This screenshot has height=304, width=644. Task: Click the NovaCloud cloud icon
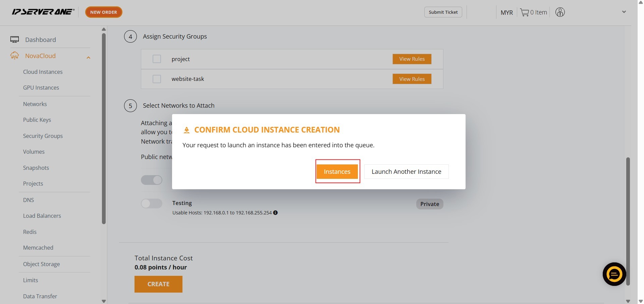point(14,56)
